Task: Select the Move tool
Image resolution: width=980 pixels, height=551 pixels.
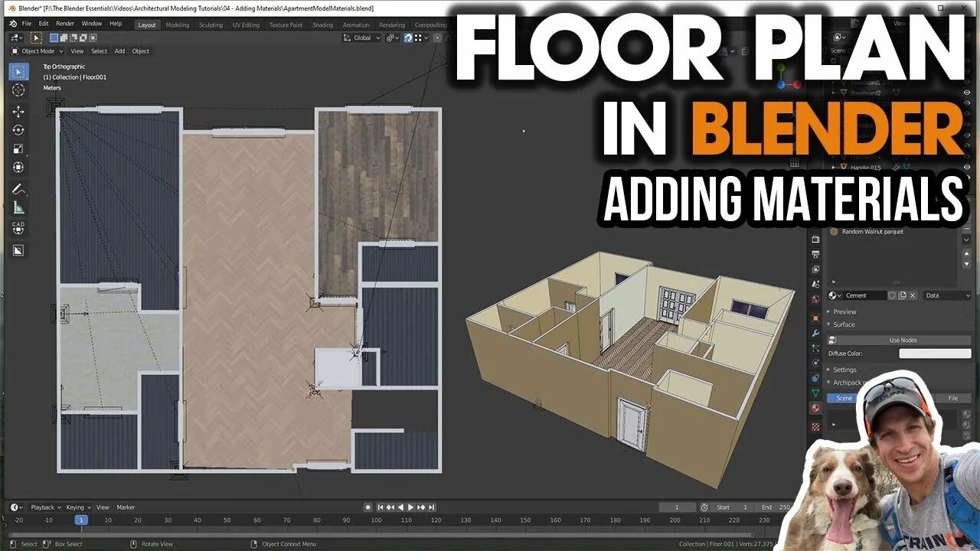Action: coord(18,112)
